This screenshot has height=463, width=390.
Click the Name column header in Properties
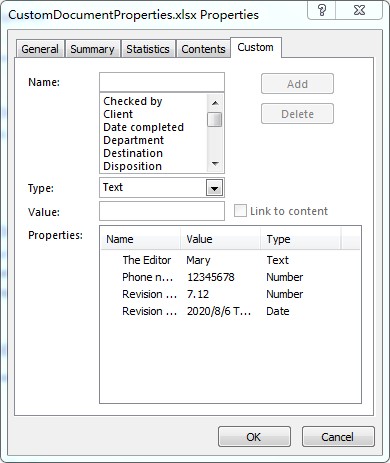(141, 239)
